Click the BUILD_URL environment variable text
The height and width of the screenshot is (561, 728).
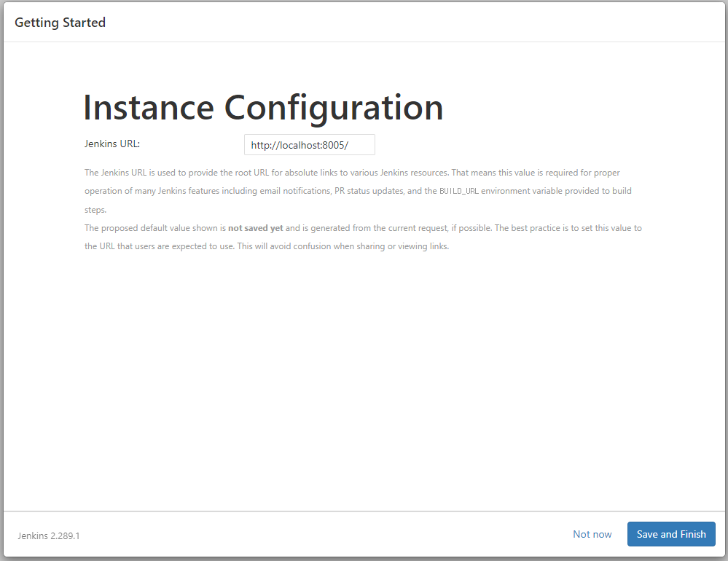[458, 191]
